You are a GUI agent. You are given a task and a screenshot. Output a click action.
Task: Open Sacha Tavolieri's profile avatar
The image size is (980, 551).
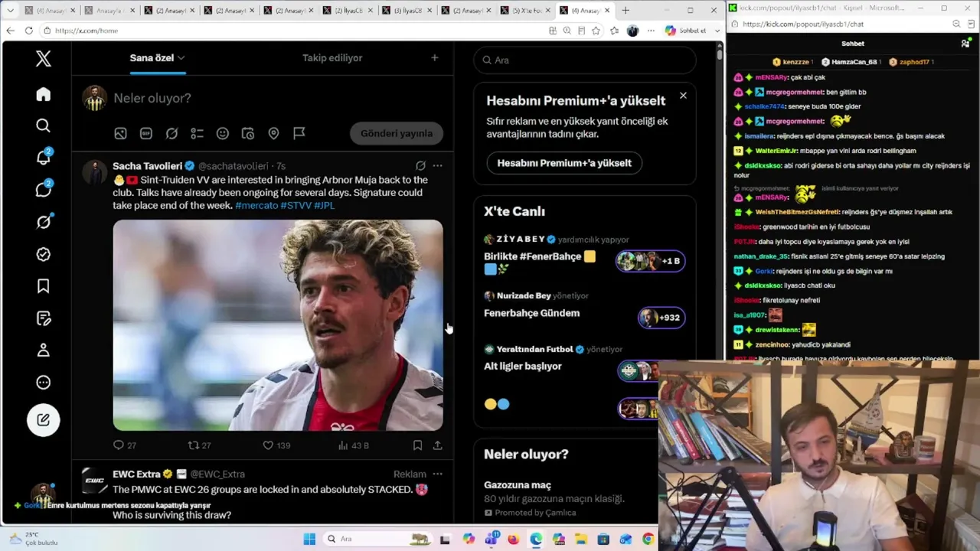(x=95, y=171)
